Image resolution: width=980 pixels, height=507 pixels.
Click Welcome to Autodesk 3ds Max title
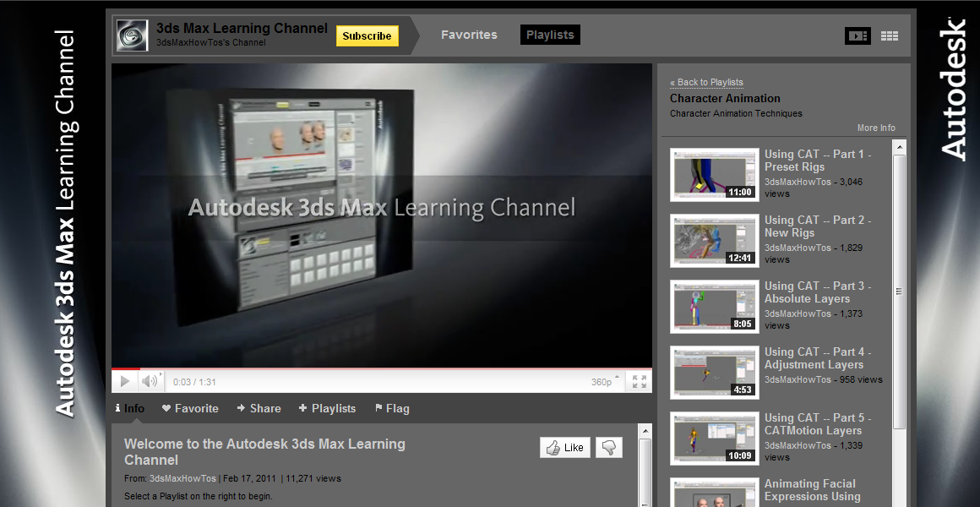(x=264, y=452)
